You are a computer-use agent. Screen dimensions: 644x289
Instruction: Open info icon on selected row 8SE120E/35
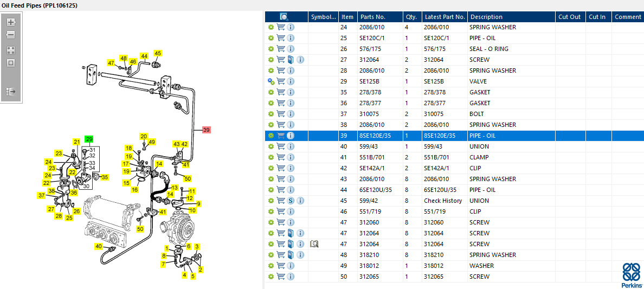(291, 136)
